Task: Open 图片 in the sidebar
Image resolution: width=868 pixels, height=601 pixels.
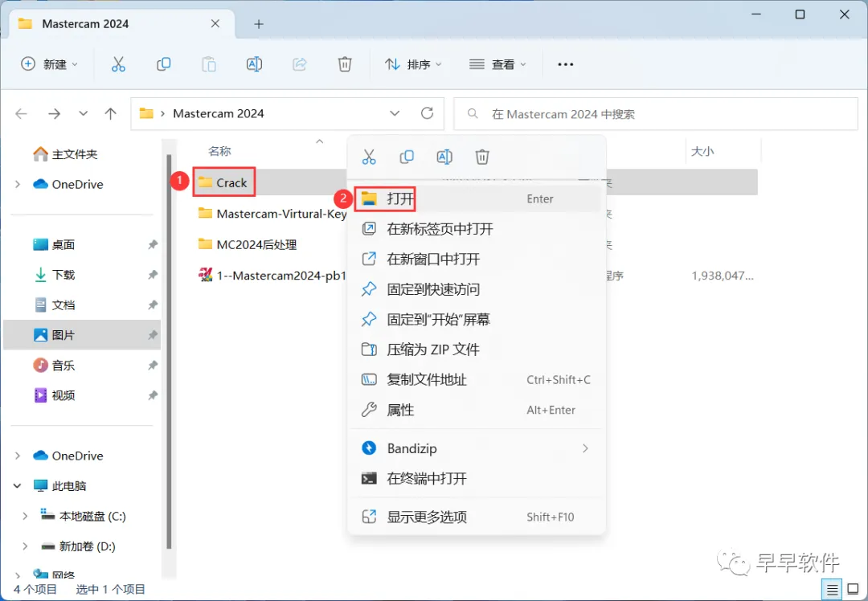Action: click(82, 335)
